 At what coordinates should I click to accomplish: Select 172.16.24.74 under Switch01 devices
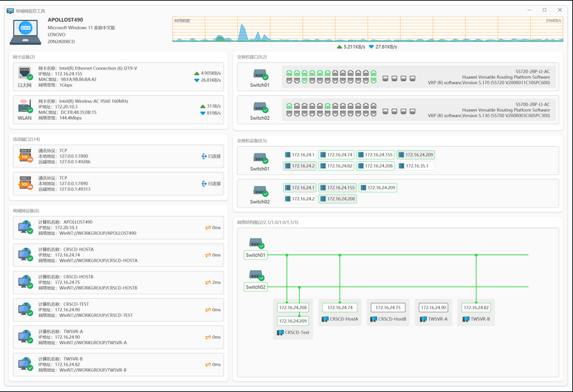[336, 155]
